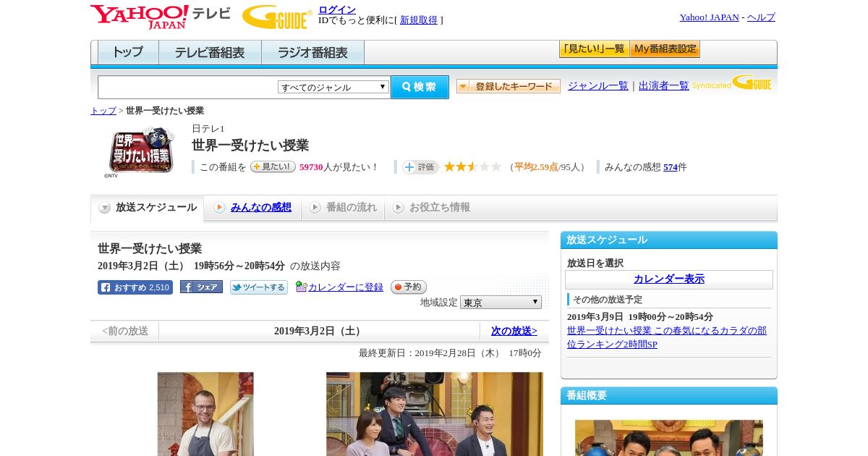The height and width of the screenshot is (456, 868).
Task: Go to 次の放送> link
Action: click(x=514, y=332)
